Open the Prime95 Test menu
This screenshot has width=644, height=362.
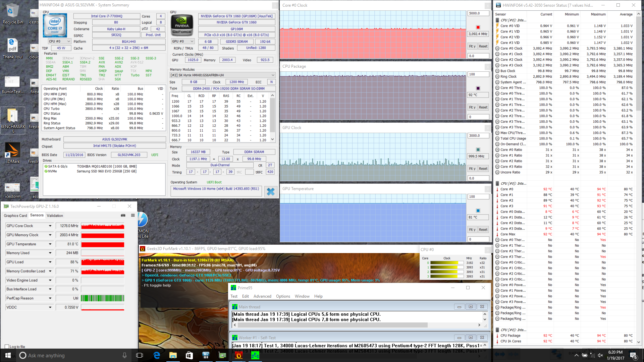coord(234,296)
